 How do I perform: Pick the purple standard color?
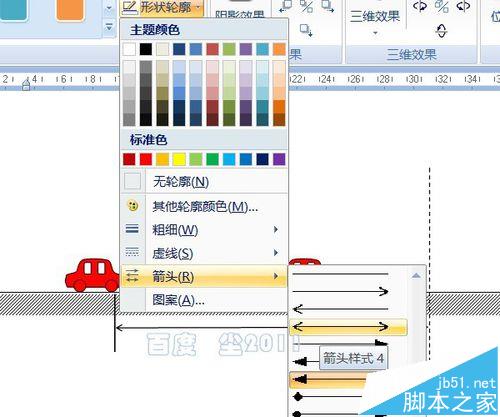279,159
